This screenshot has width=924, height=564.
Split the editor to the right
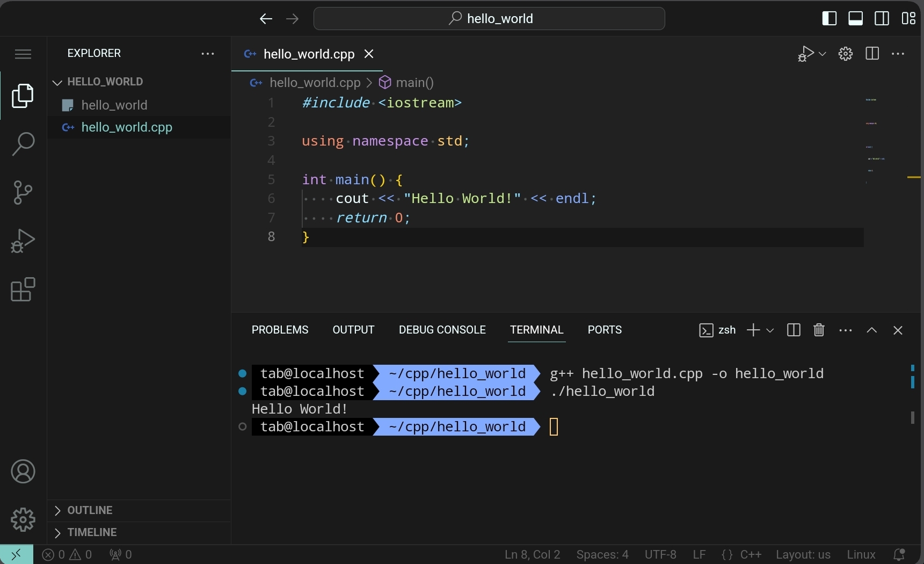(872, 54)
